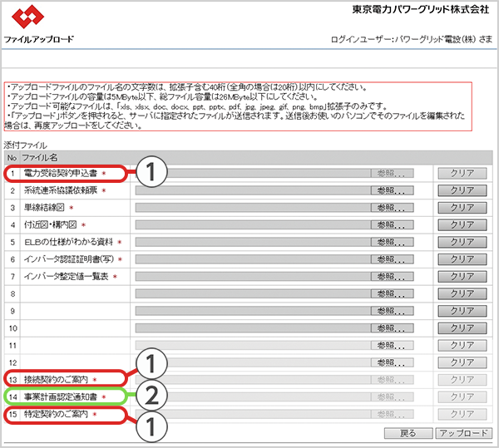
Task: Click the 東京電力パワーグリッド株式会社 company name
Action: point(420,9)
